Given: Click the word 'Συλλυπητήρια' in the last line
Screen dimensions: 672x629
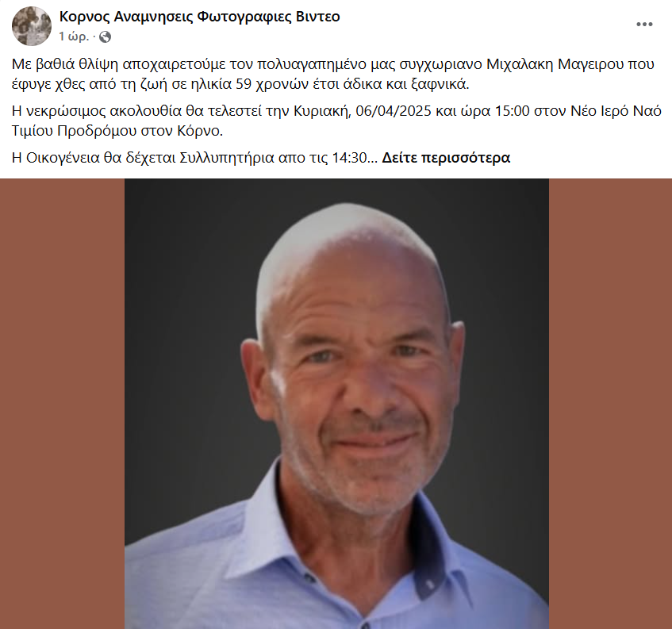Looking at the screenshot, I should (x=226, y=158).
